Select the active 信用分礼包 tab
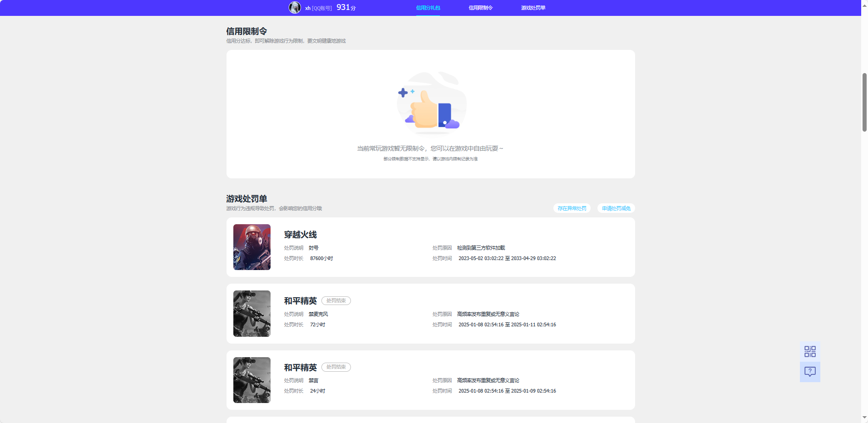 [x=428, y=7]
